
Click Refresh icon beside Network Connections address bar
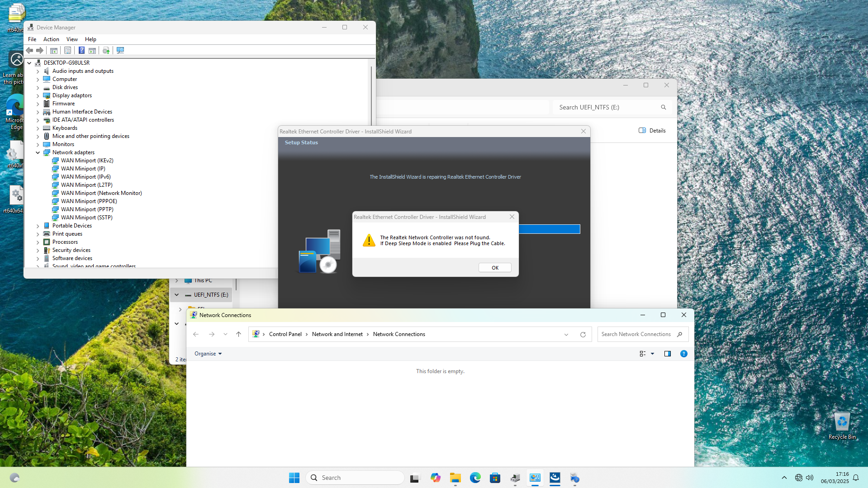point(583,335)
